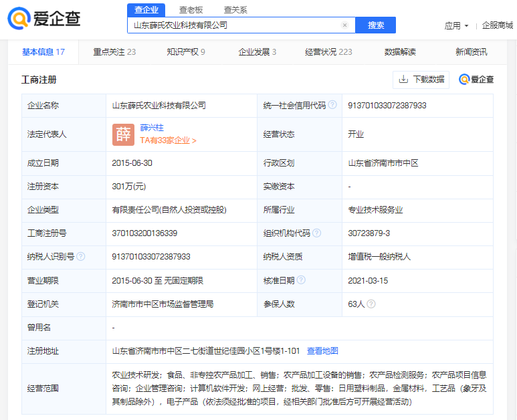
Task: Open the TA有33家企业 link
Action: (x=168, y=141)
